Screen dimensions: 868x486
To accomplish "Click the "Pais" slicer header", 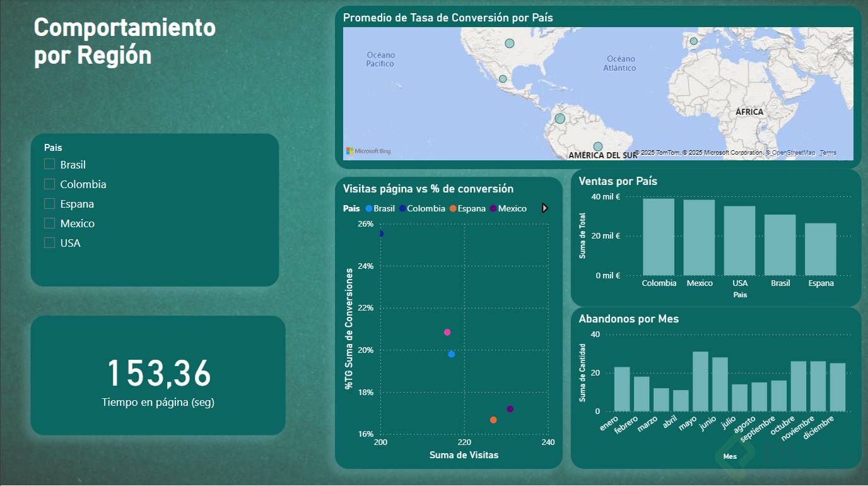I will 53,148.
